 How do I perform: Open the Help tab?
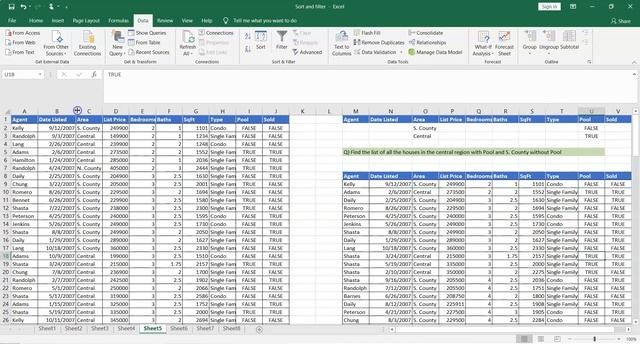pyautogui.click(x=207, y=20)
